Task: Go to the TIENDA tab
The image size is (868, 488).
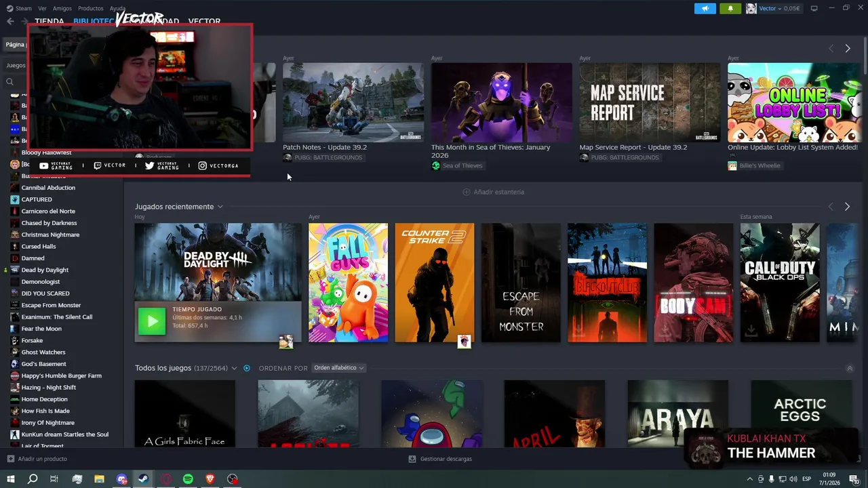Action: point(49,21)
